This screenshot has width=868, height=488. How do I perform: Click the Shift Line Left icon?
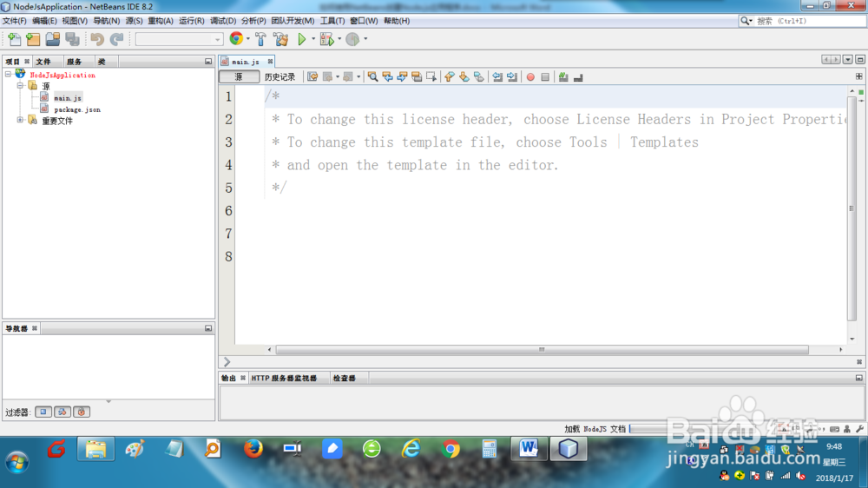click(x=497, y=77)
